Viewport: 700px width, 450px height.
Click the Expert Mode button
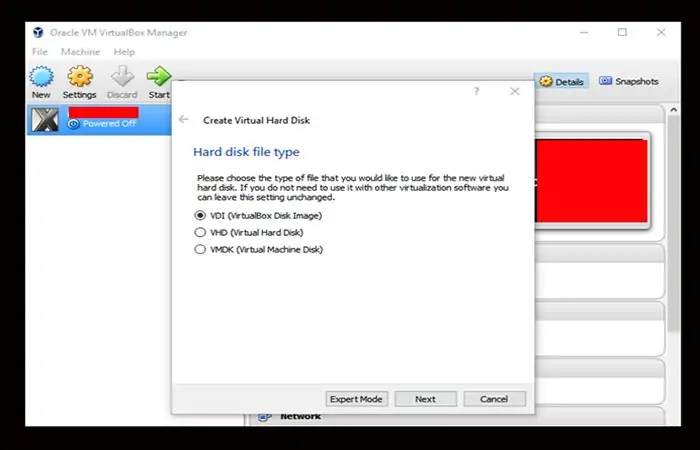[357, 399]
